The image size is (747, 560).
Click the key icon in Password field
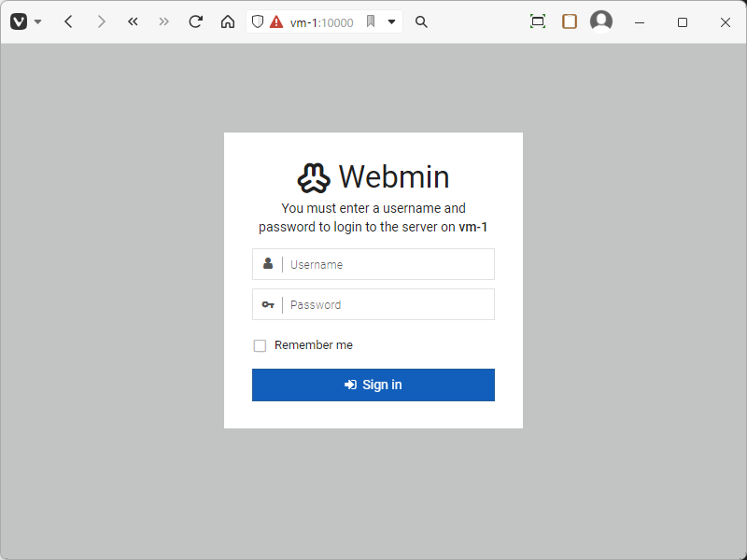click(268, 305)
